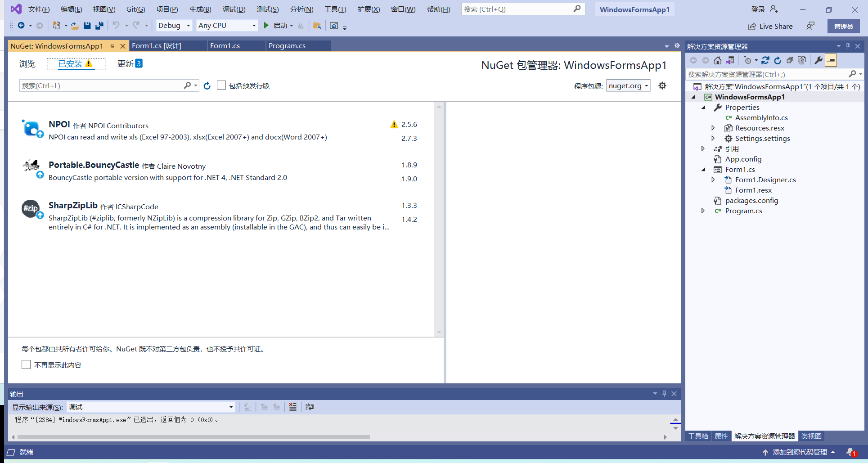
Task: Click Solution Explorer refresh icon
Action: tap(778, 60)
